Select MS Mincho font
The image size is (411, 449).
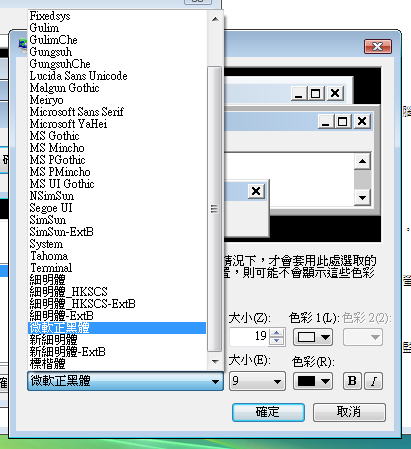(117, 148)
